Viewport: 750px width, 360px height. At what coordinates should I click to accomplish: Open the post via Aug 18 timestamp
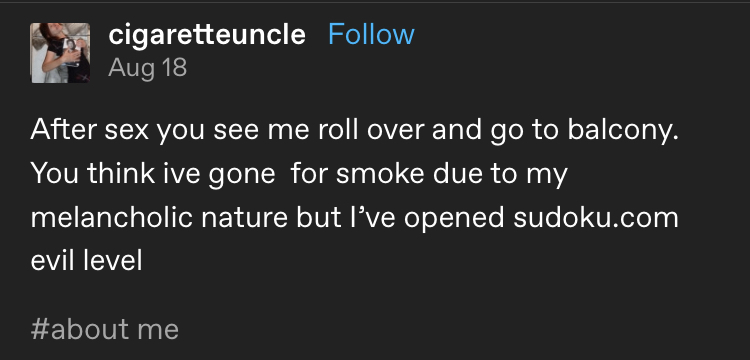(147, 67)
